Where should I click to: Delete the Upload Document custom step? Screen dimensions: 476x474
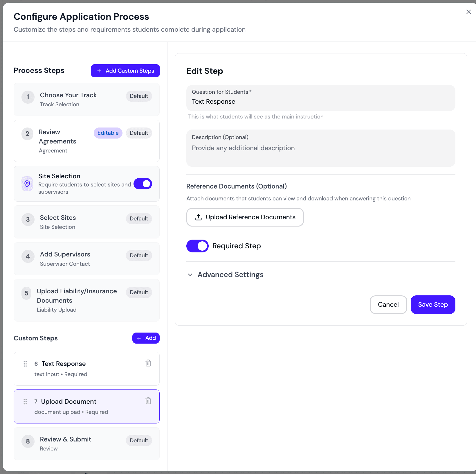(x=148, y=401)
